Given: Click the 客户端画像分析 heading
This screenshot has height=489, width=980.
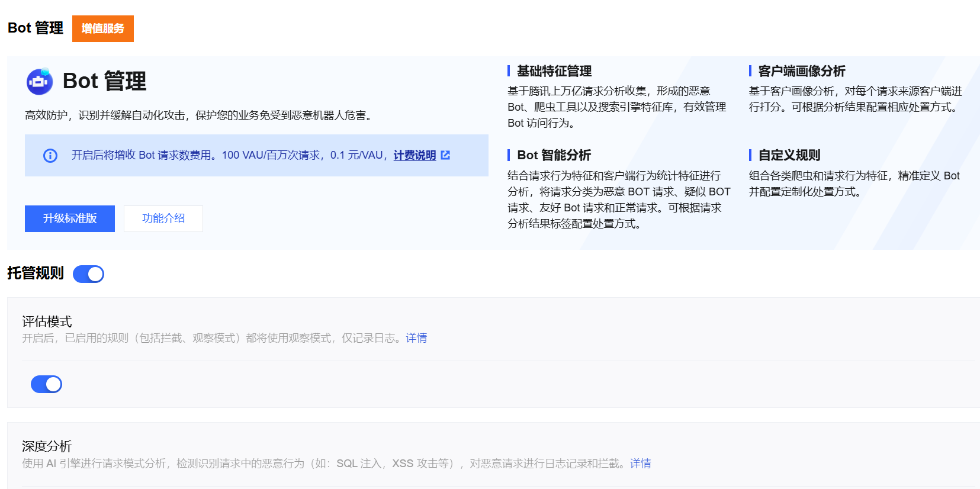Looking at the screenshot, I should coord(802,71).
